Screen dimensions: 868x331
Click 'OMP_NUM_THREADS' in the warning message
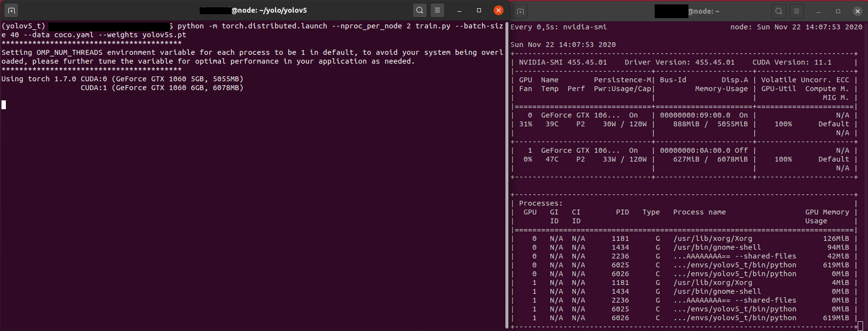[x=69, y=52]
